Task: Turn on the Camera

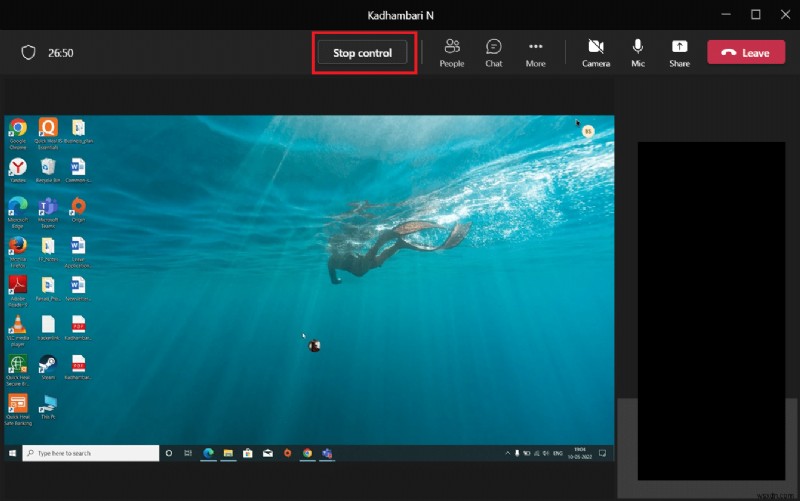Action: click(x=596, y=52)
